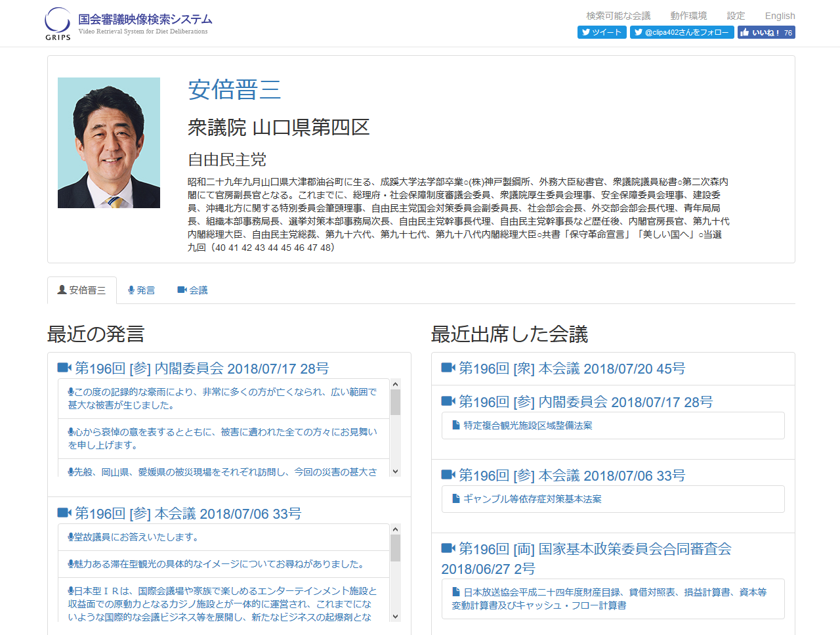Click scroll up arrow in second speech list

coord(395,529)
